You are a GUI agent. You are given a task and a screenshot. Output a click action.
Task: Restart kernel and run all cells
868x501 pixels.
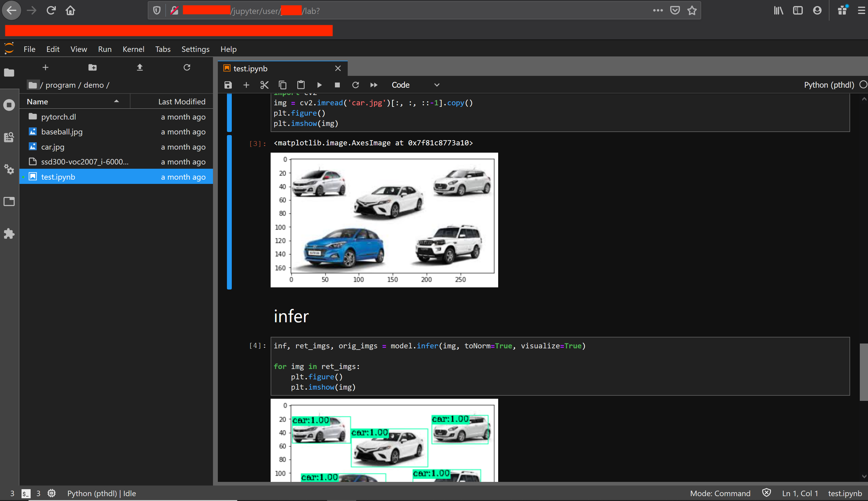373,85
